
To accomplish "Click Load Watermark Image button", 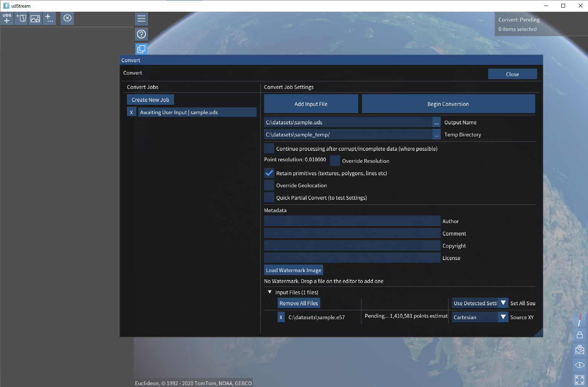I will tap(294, 270).
